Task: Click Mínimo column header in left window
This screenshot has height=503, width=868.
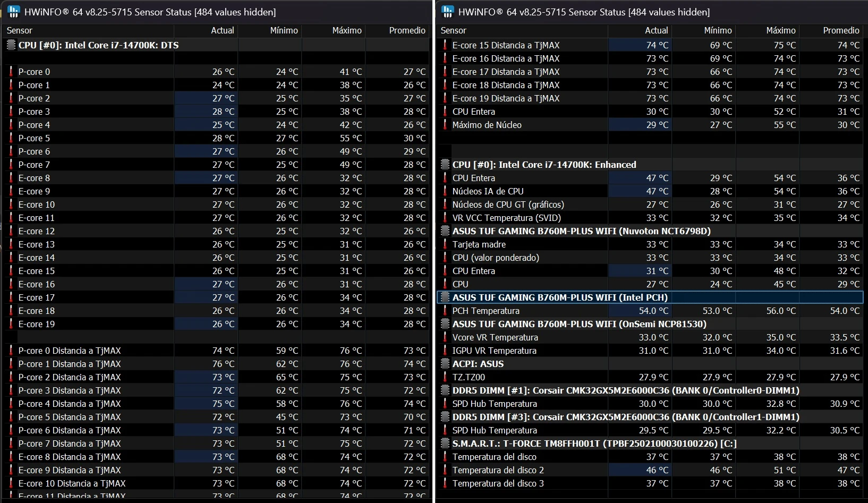Action: [x=270, y=31]
